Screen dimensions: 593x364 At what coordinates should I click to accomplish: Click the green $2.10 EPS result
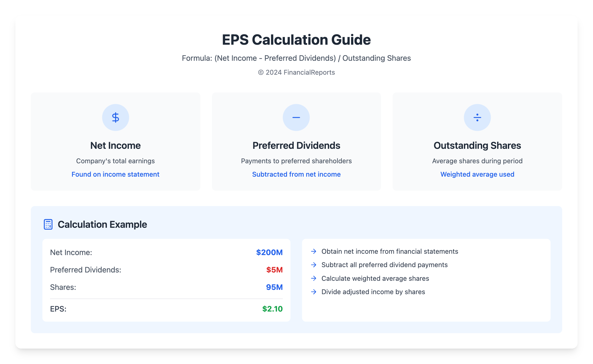point(272,309)
